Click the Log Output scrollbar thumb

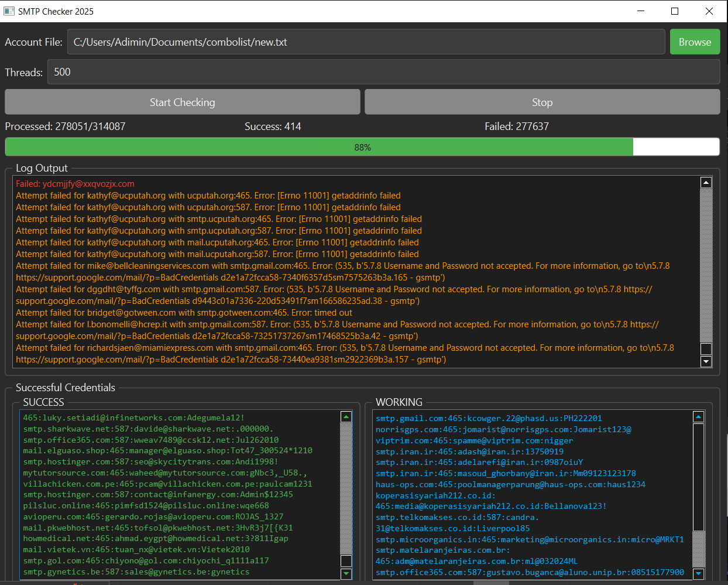pyautogui.click(x=706, y=349)
